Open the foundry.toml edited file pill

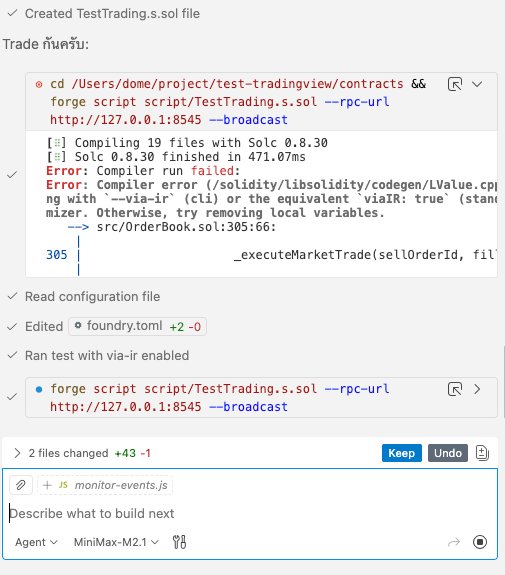(x=138, y=326)
